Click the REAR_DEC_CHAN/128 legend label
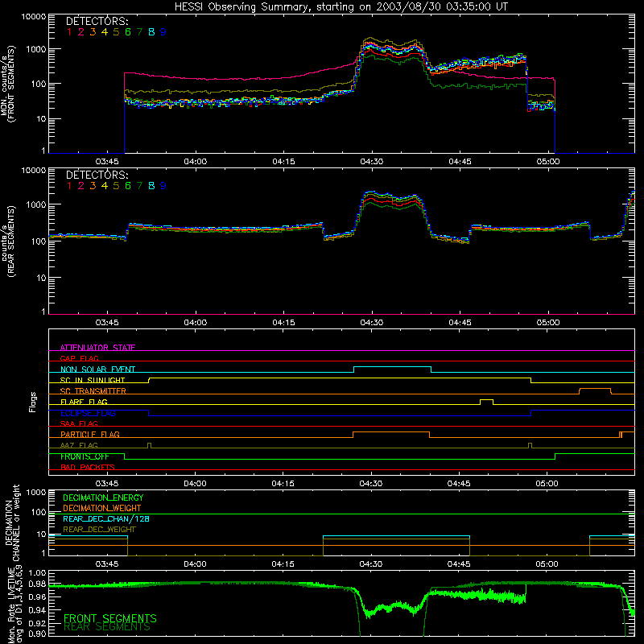 106,518
